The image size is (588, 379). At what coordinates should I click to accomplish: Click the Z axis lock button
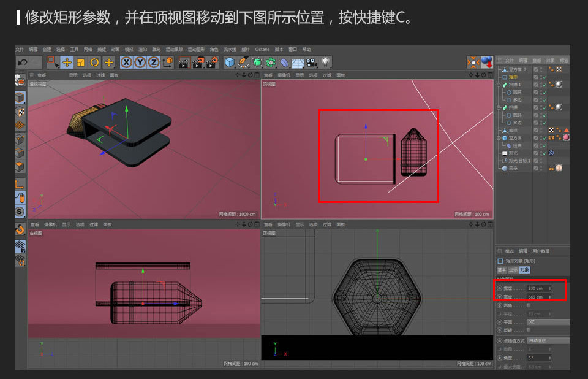pyautogui.click(x=154, y=61)
